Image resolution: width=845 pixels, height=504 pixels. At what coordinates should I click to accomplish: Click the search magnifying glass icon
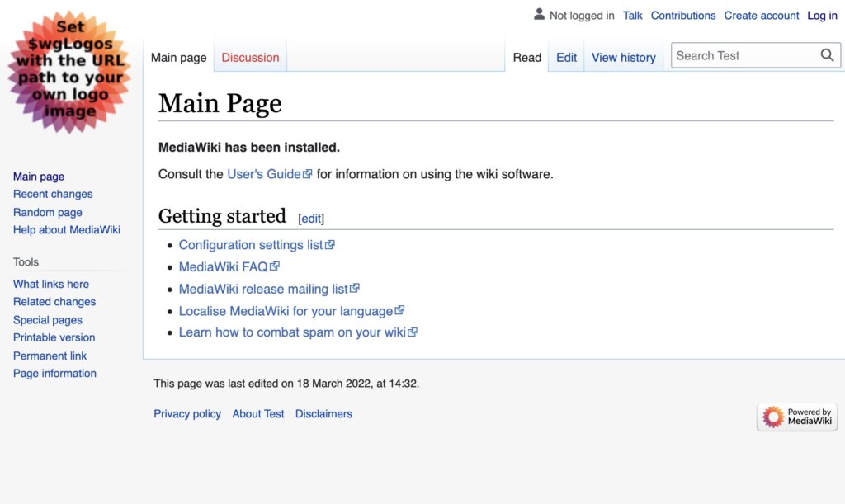click(x=827, y=56)
